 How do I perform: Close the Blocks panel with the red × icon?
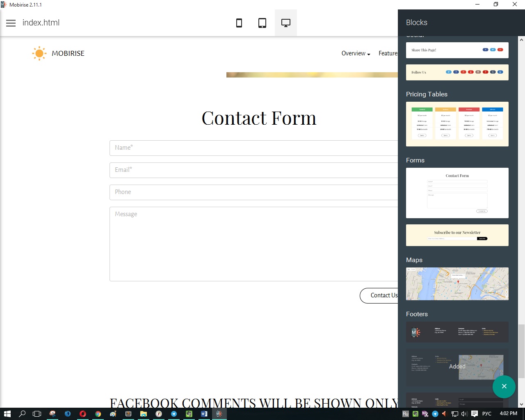coord(504,386)
